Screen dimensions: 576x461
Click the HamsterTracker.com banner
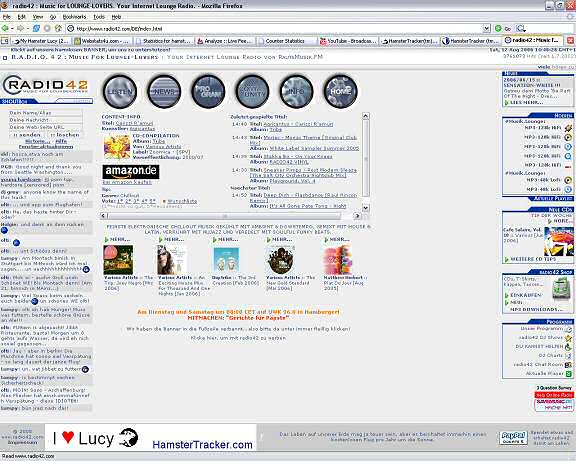(x=151, y=437)
